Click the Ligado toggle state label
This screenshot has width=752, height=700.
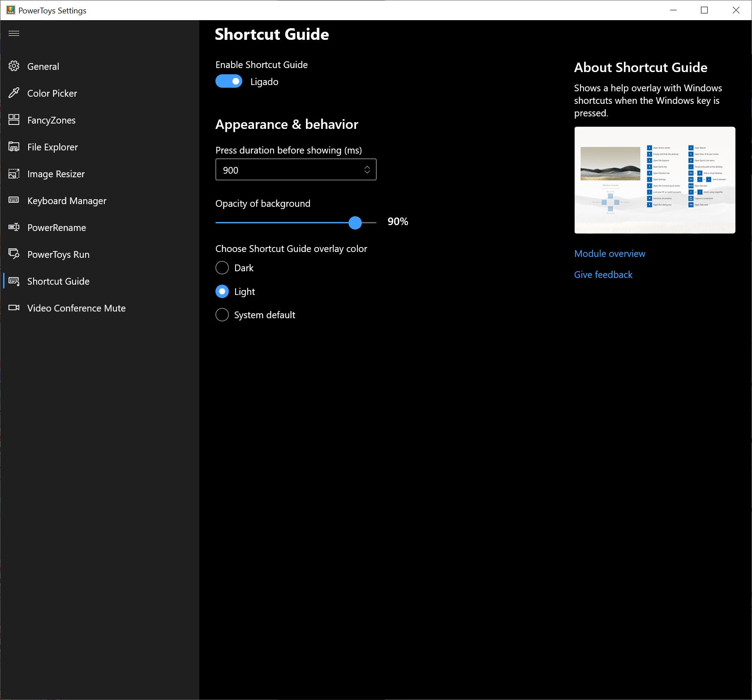pyautogui.click(x=264, y=82)
